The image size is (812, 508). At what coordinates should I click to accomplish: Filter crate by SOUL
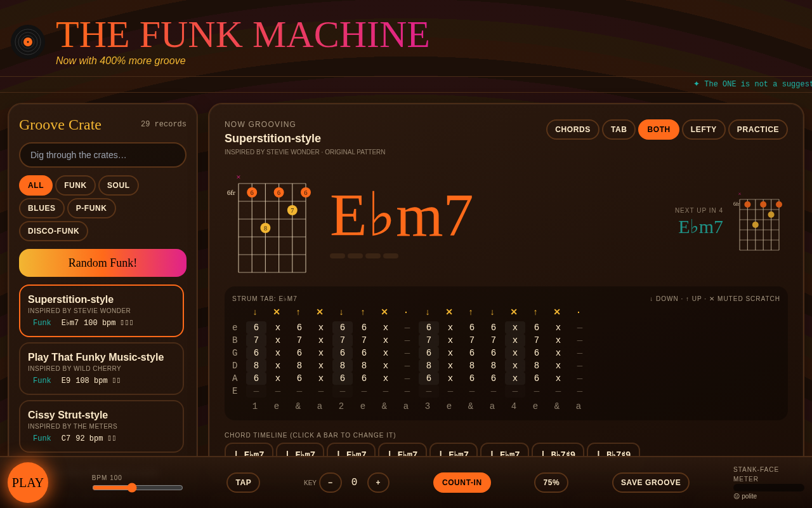(x=119, y=185)
